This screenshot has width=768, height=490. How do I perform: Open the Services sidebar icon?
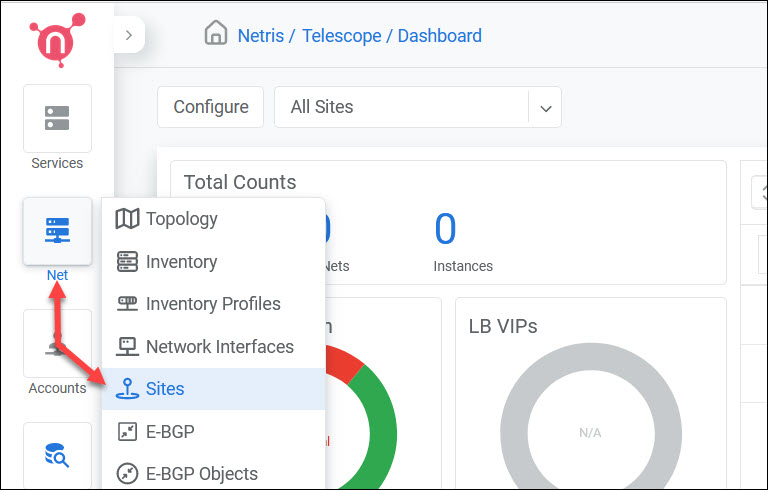click(57, 118)
